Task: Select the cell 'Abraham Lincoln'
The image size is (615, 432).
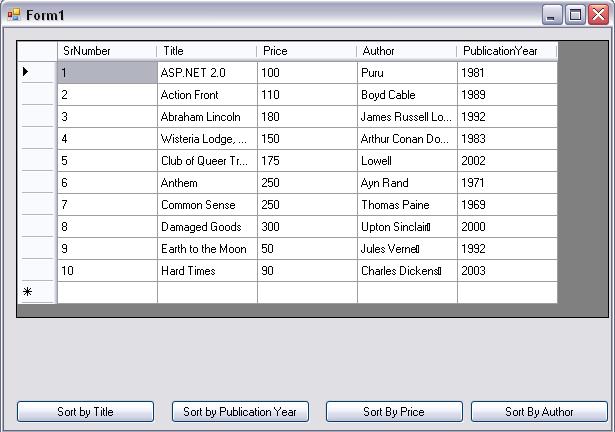Action: click(x=207, y=117)
